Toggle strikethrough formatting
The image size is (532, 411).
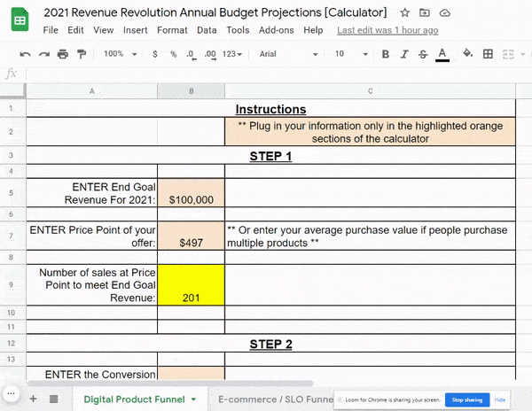click(x=422, y=54)
